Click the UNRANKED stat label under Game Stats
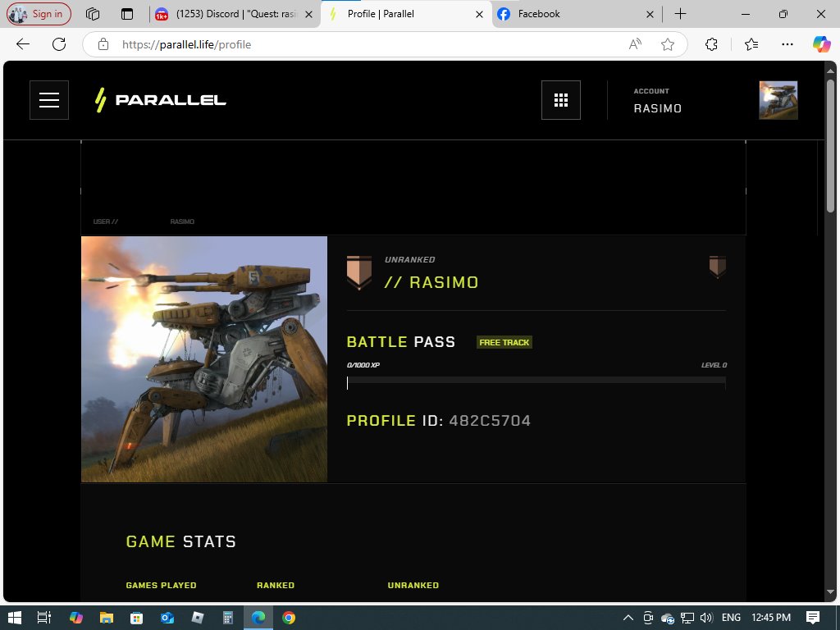 (x=413, y=585)
